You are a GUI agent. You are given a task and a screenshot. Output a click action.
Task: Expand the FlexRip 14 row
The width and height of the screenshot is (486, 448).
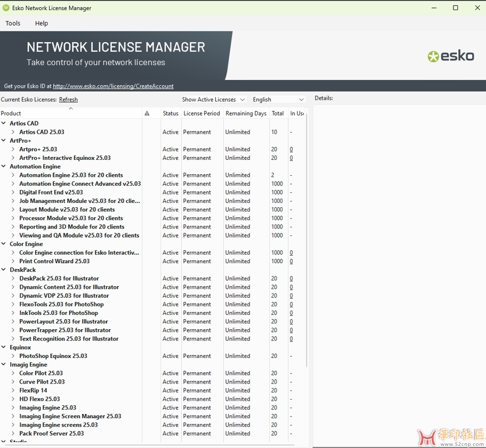[13, 390]
